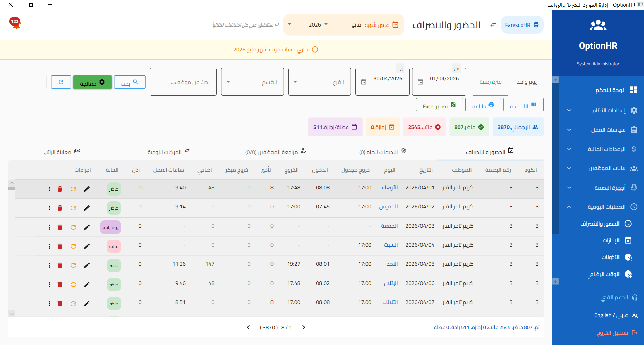Delete the 2026/04/02 attendance row
Viewport: 644px width, 345px height.
60,208
